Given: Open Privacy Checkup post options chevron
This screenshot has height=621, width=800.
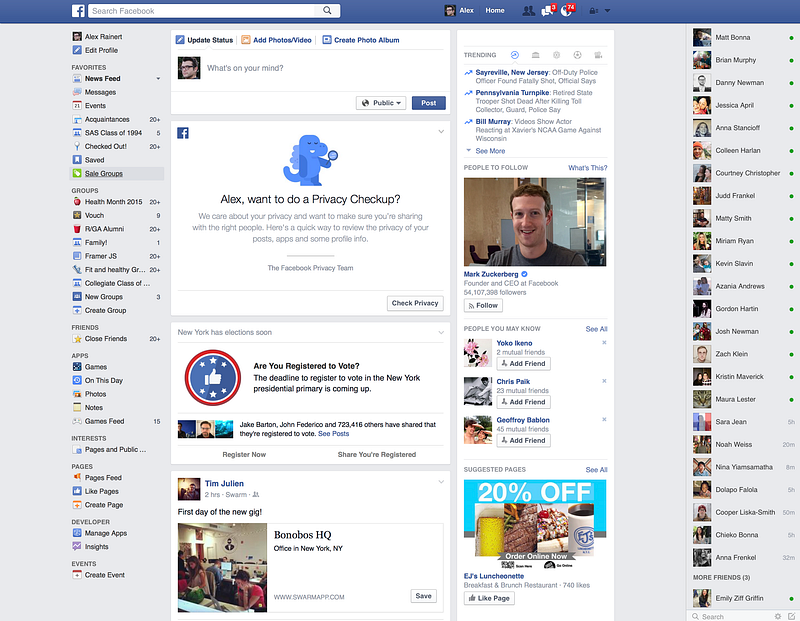Looking at the screenshot, I should [441, 132].
